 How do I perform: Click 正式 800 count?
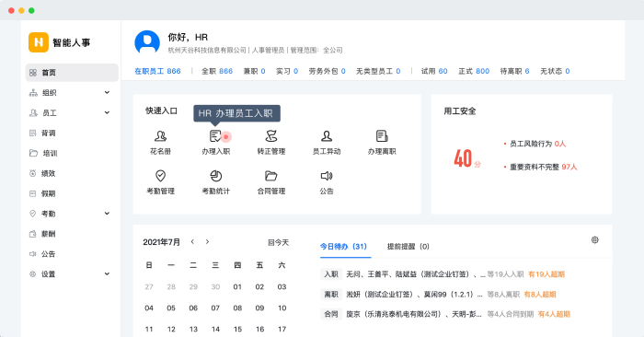coord(474,71)
